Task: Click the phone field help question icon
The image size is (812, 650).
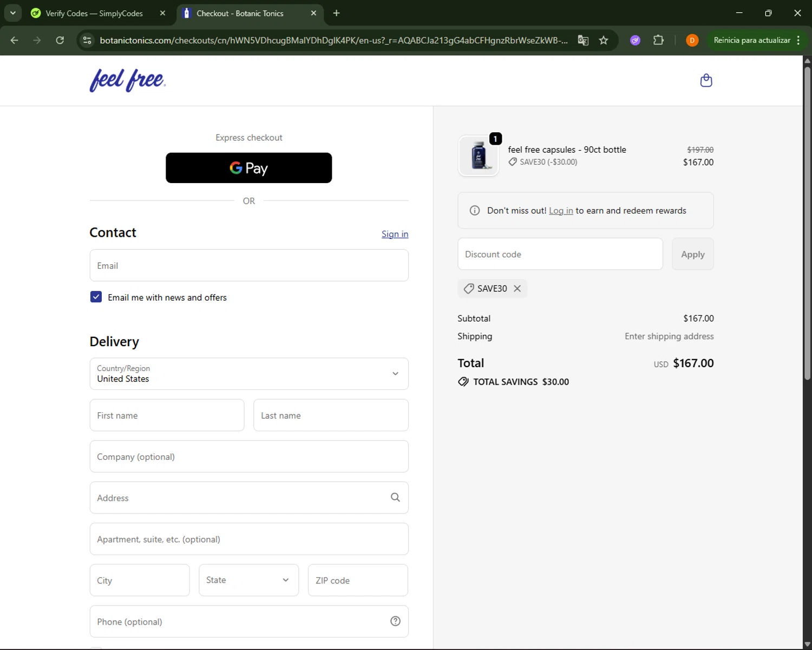Action: point(396,621)
